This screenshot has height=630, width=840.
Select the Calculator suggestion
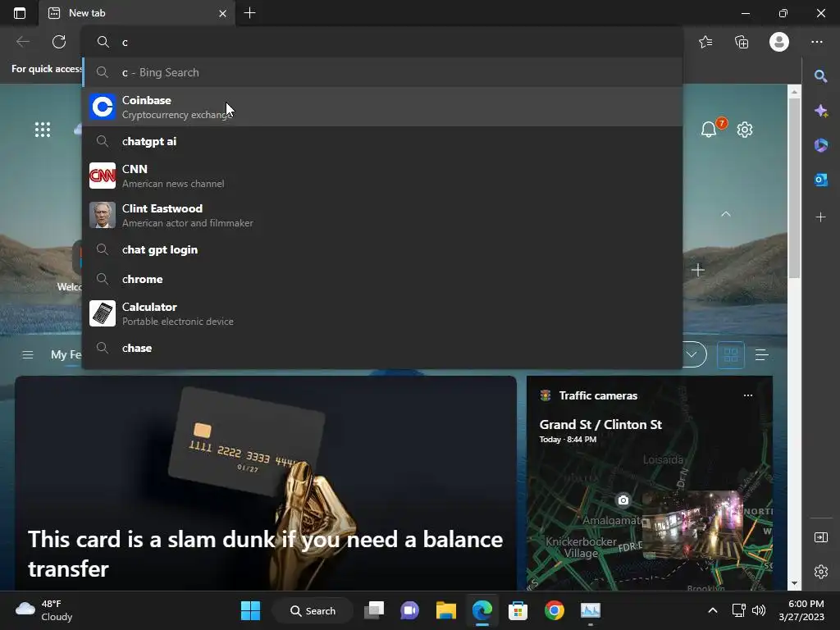click(382, 313)
